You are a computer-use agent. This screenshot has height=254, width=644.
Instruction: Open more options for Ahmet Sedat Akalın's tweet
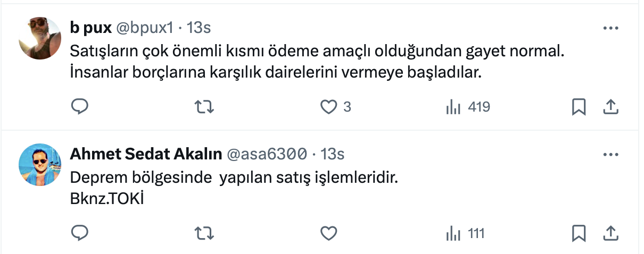tap(610, 154)
